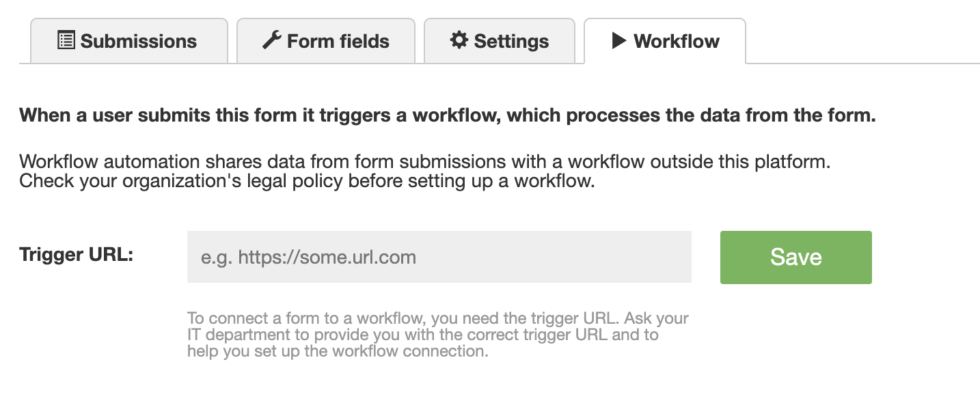Screen dimensions: 980x418
Task: Focus the Trigger URL input field
Action: [439, 257]
